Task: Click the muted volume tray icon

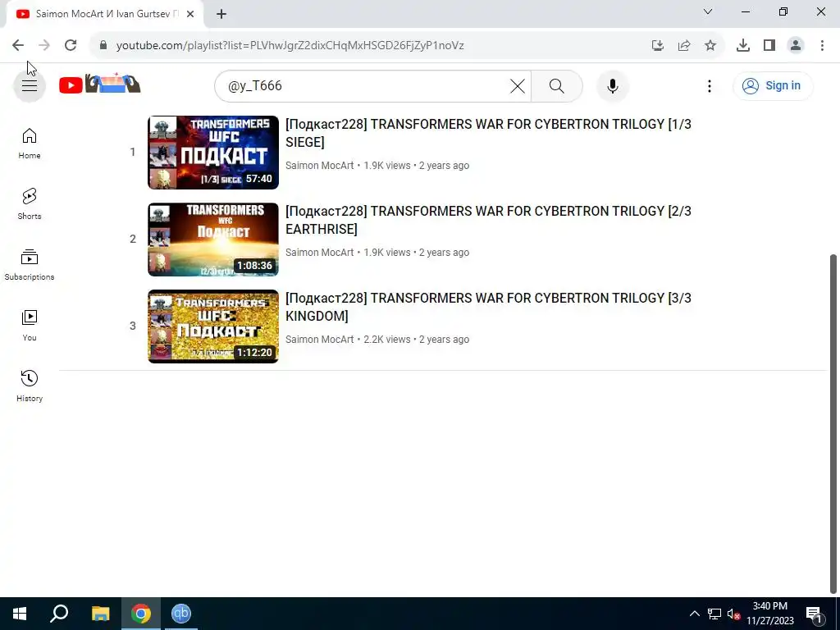Action: coord(733,614)
